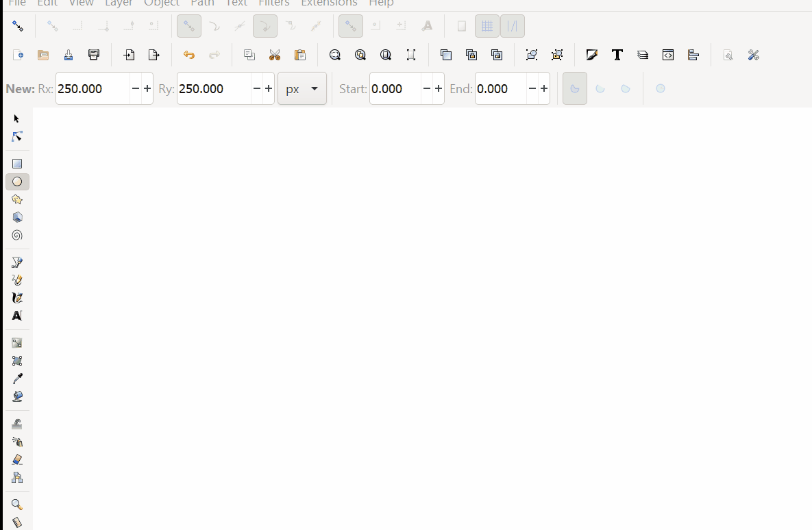Duplicate selected objects
This screenshot has width=812, height=530.
(x=446, y=55)
